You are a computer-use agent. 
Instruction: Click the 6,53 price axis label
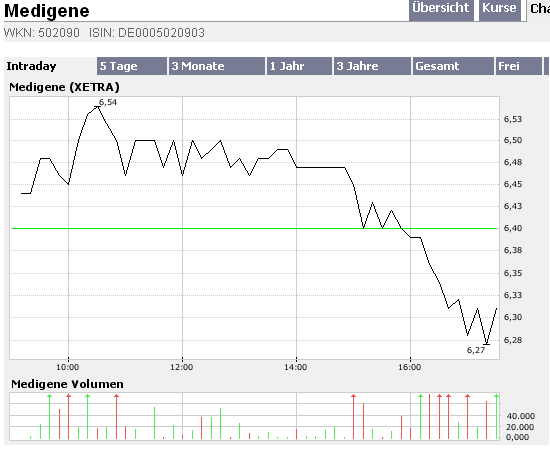[x=513, y=119]
